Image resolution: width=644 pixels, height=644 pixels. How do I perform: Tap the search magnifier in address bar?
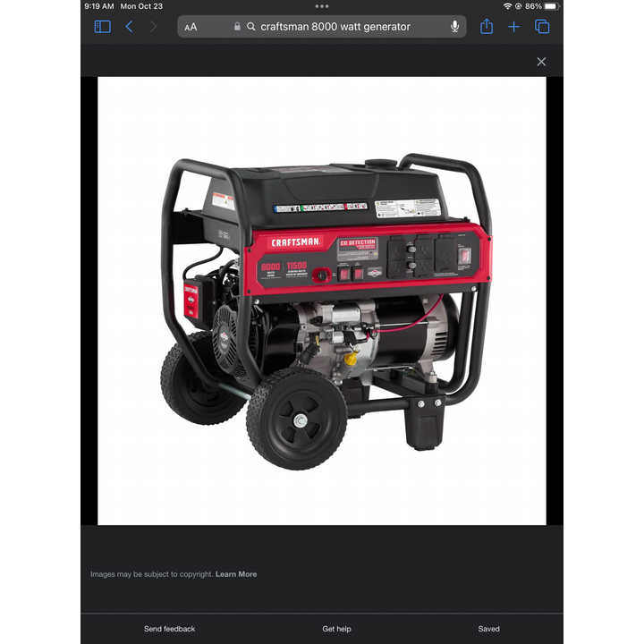250,27
